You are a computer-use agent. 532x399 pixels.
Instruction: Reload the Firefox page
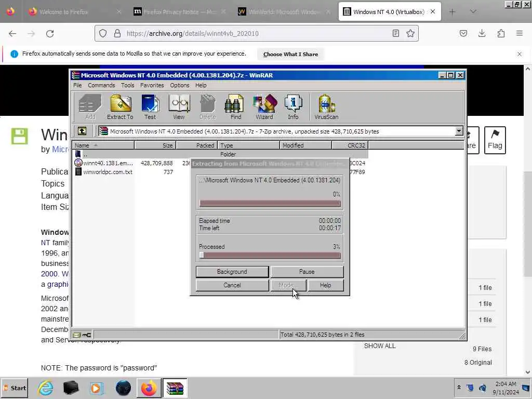pos(50,34)
